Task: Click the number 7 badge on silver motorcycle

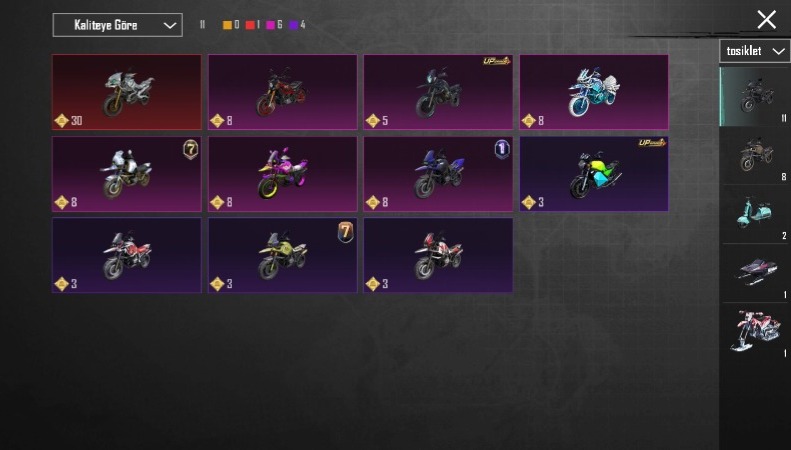Action: tap(190, 149)
